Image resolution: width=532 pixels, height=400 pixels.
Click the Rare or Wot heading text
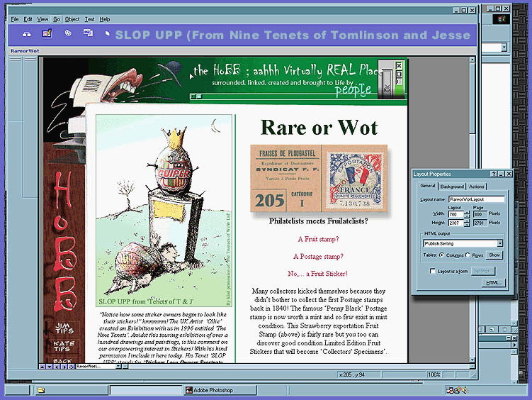point(319,128)
